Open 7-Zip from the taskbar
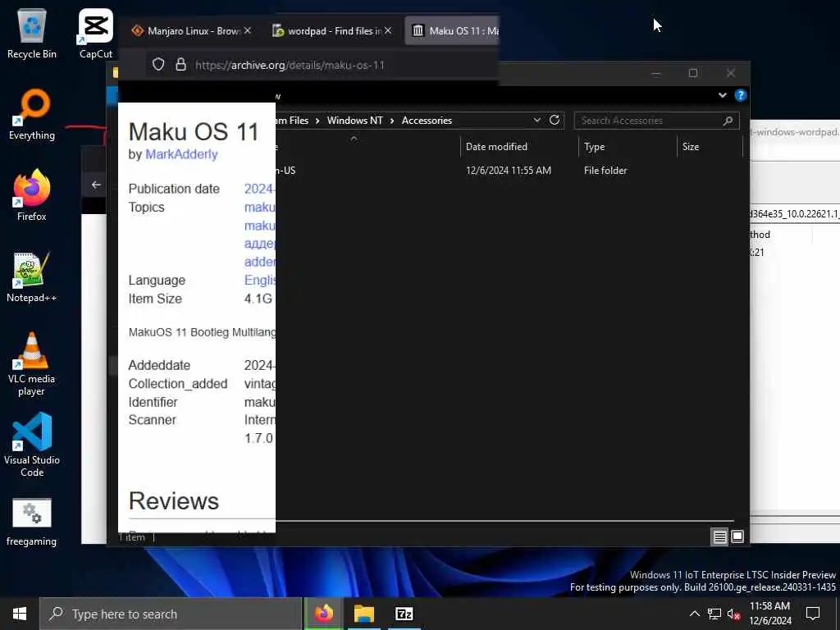Viewport: 840px width, 630px height. click(x=404, y=614)
